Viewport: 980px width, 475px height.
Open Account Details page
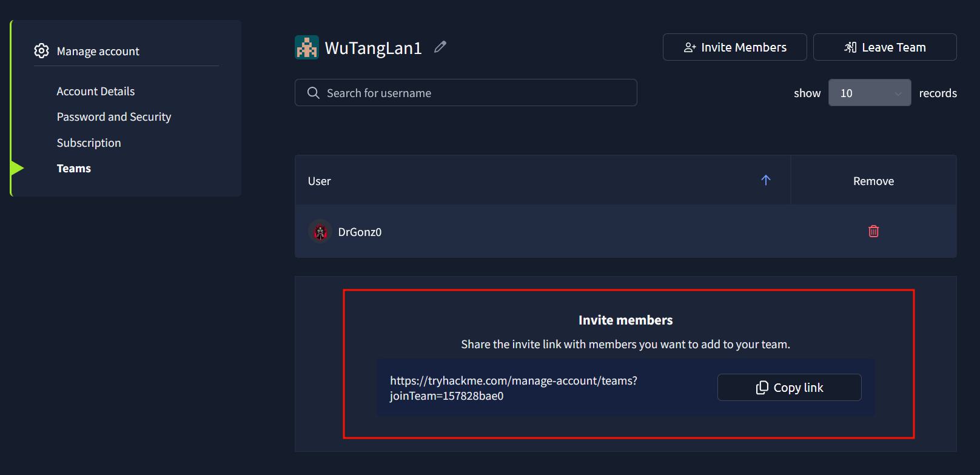point(96,91)
